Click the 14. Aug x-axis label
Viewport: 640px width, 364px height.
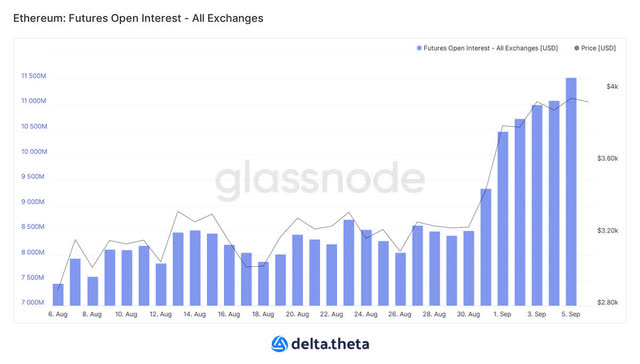click(195, 314)
